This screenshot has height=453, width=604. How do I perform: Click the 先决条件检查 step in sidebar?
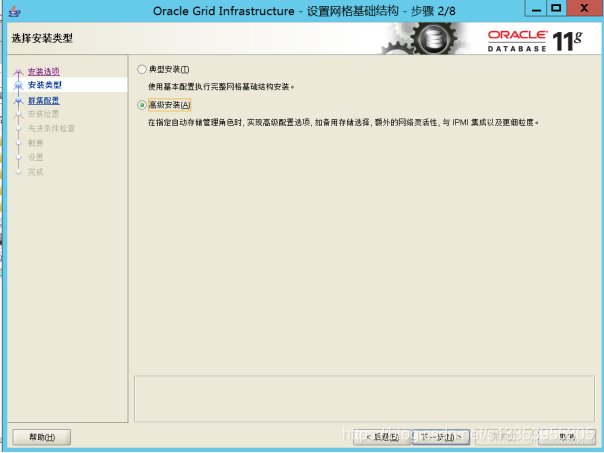(51, 128)
